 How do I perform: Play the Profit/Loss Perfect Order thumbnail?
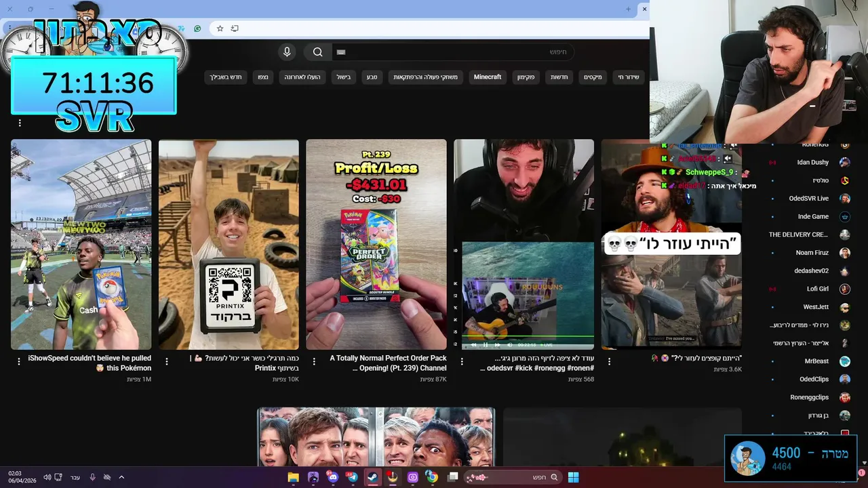376,245
